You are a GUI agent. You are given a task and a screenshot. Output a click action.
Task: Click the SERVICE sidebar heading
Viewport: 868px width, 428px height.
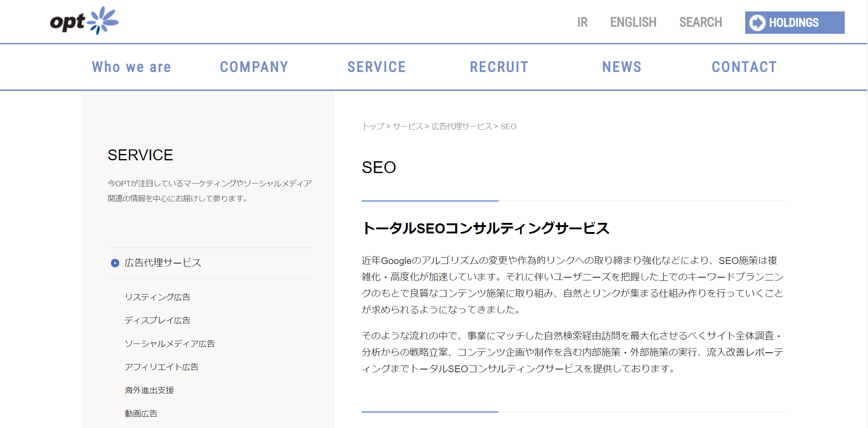point(140,155)
